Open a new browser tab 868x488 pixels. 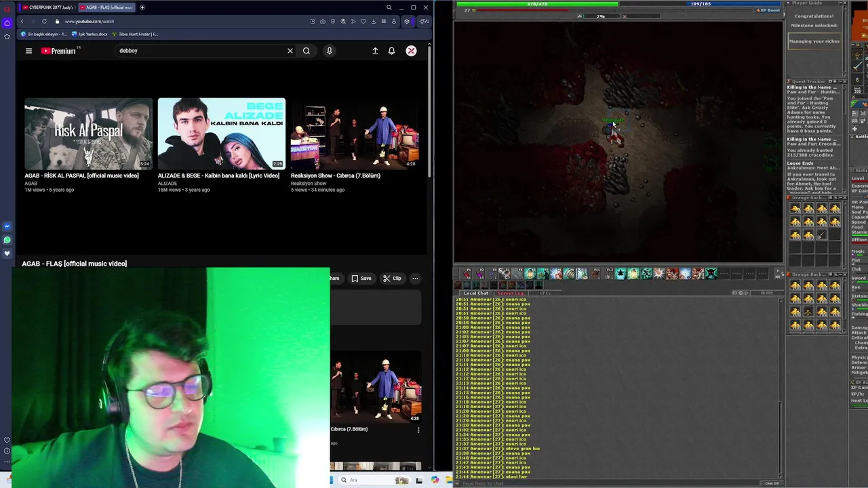[x=142, y=7]
